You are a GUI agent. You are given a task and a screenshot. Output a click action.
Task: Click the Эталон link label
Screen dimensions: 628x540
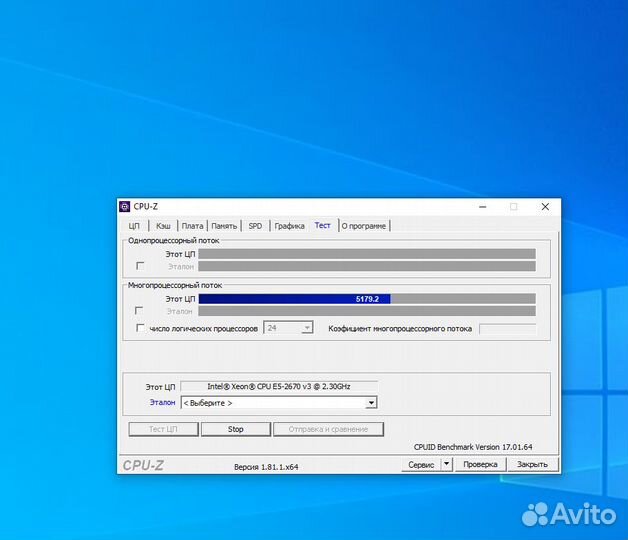tap(162, 402)
